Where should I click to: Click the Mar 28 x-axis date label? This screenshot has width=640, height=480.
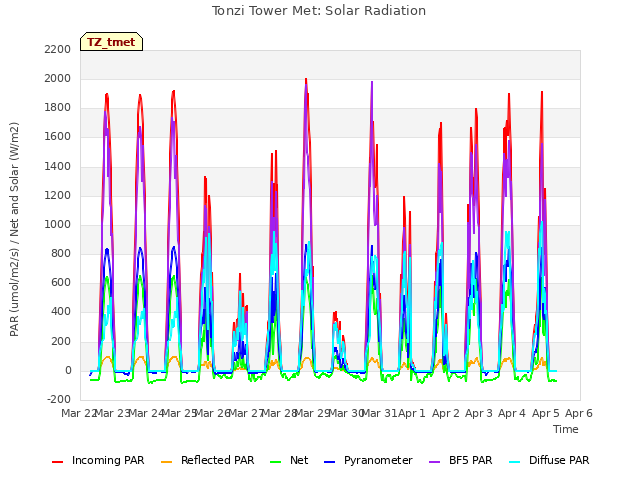tap(279, 413)
